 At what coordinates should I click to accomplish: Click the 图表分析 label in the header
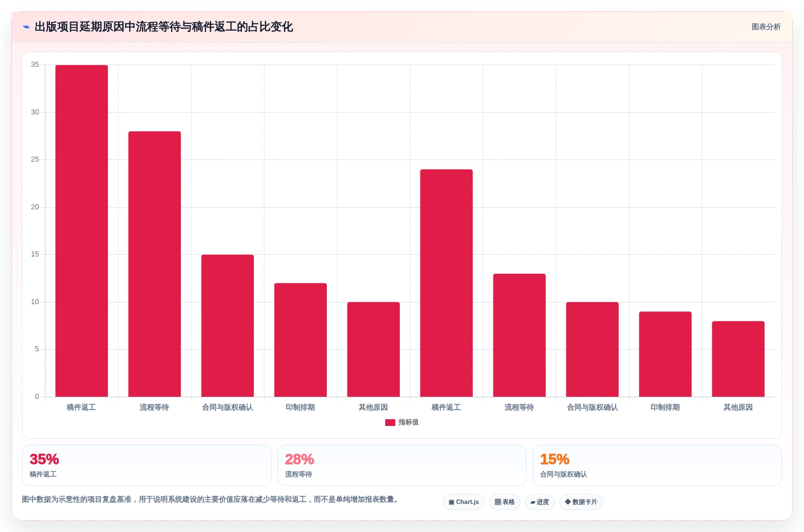tap(766, 27)
